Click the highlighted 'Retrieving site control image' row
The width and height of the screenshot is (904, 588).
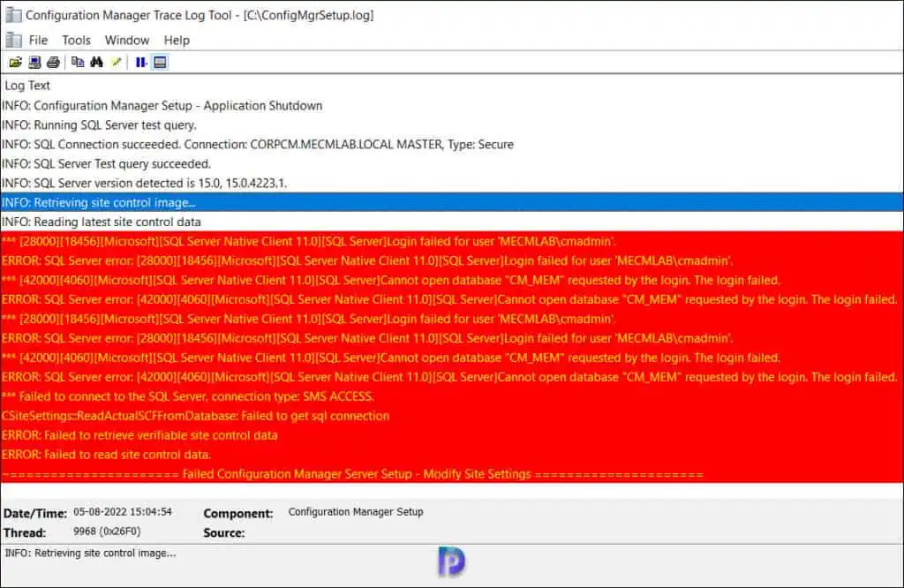452,202
